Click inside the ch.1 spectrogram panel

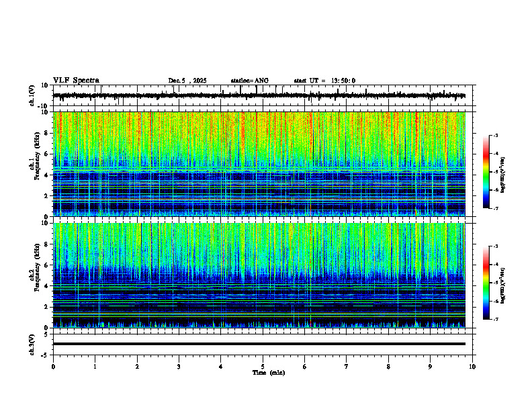tap(259, 164)
